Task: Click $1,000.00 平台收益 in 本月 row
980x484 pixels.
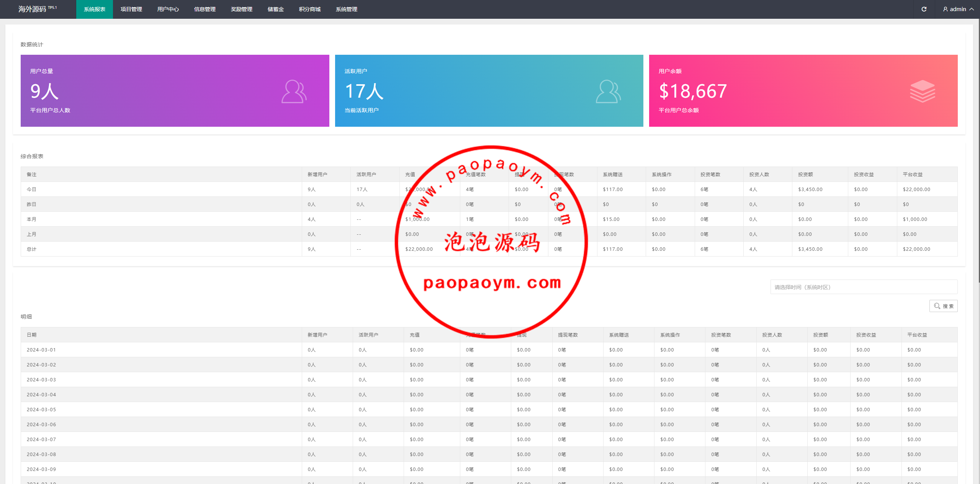Action: click(x=915, y=219)
